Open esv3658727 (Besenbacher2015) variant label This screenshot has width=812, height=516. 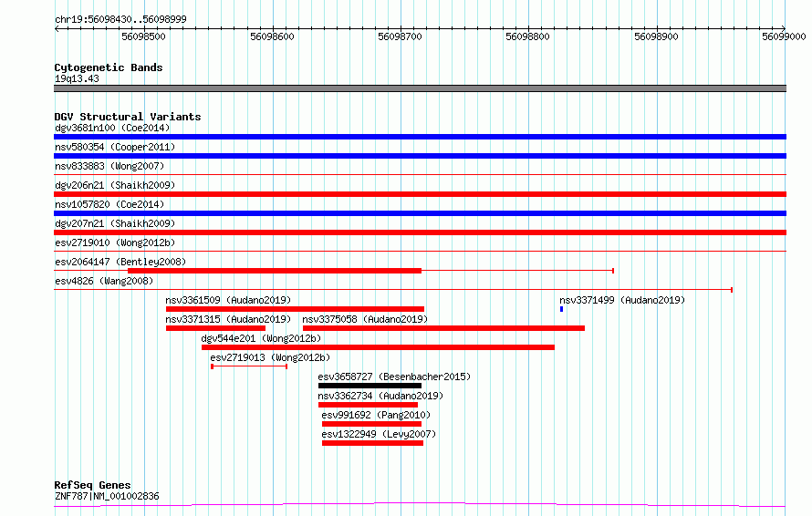(x=394, y=377)
